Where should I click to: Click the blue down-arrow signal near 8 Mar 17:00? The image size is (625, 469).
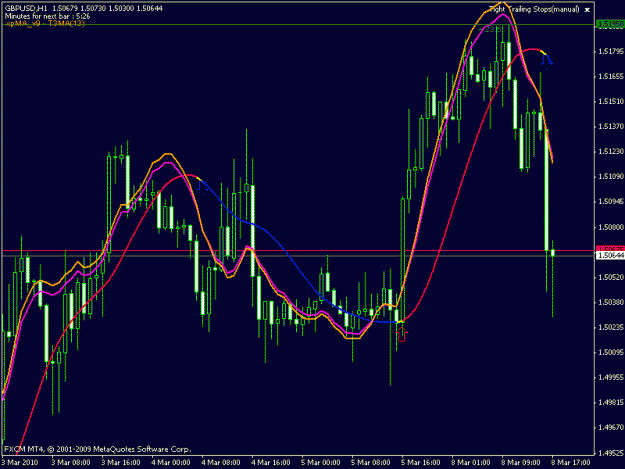547,61
